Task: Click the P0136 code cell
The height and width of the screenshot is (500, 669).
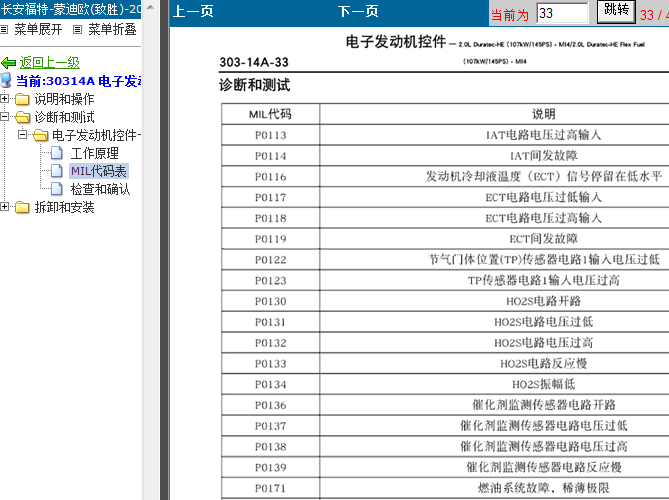Action: click(270, 405)
